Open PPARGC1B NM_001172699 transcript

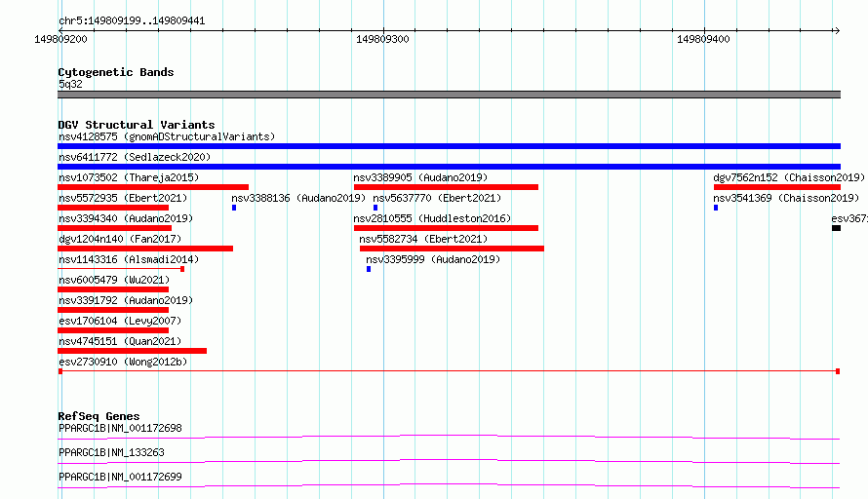click(x=120, y=477)
